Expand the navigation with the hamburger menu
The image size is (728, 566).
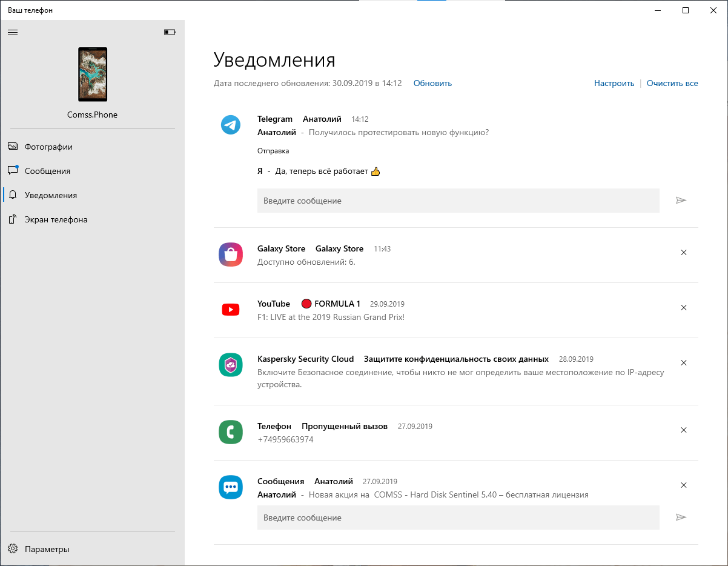point(13,33)
